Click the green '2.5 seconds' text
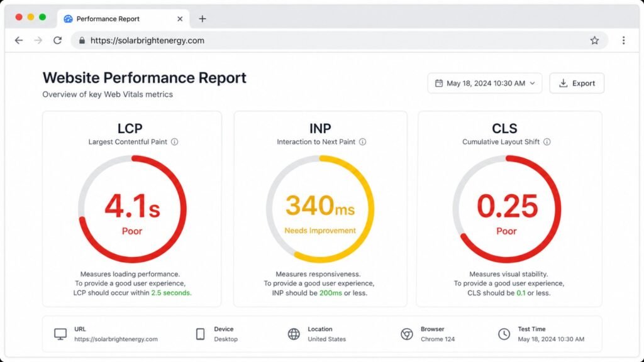This screenshot has width=644, height=362. 171,293
